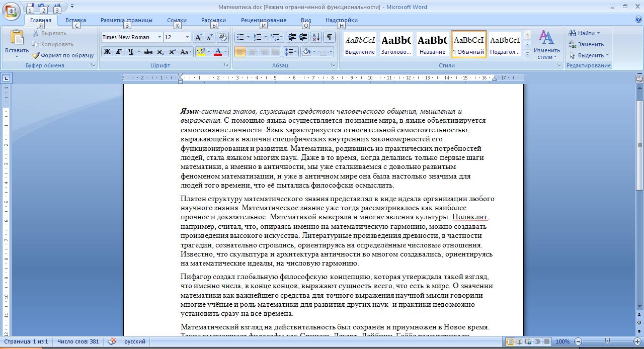Open Word help with question mark icon
Viewport: 644px width, 349px height.
coord(638,20)
